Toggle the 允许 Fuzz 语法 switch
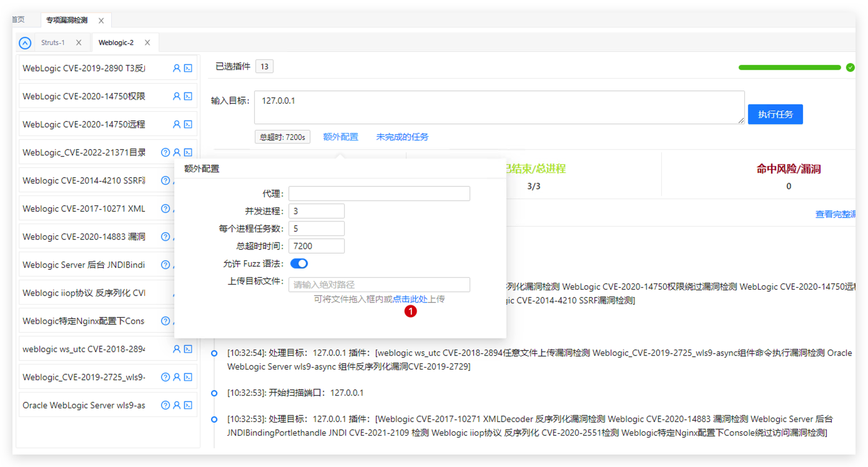 point(299,264)
